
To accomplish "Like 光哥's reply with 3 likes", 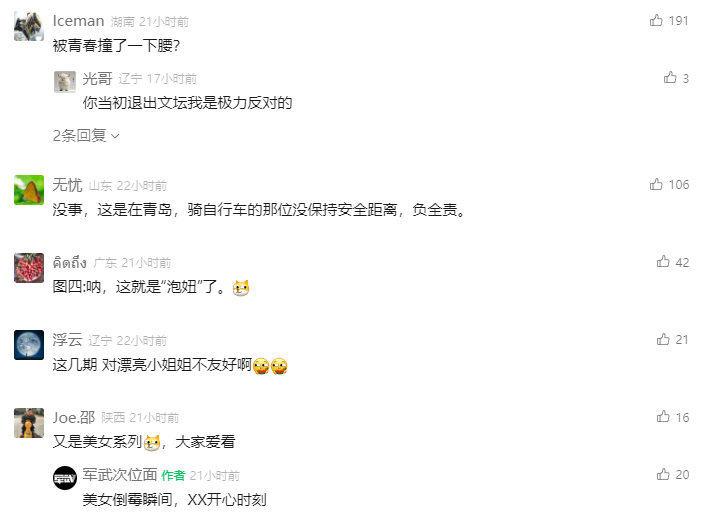I will [x=670, y=78].
